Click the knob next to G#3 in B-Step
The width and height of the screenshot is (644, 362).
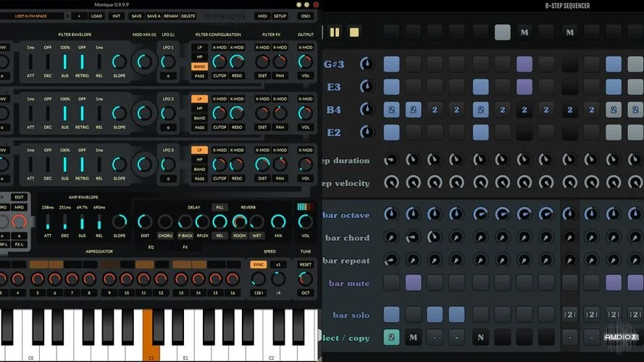tap(367, 64)
